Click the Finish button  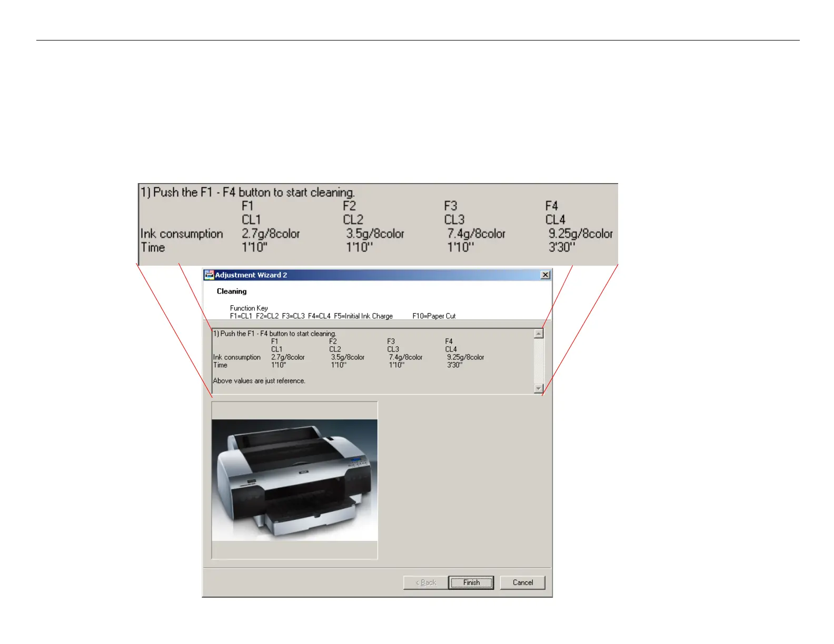point(471,582)
